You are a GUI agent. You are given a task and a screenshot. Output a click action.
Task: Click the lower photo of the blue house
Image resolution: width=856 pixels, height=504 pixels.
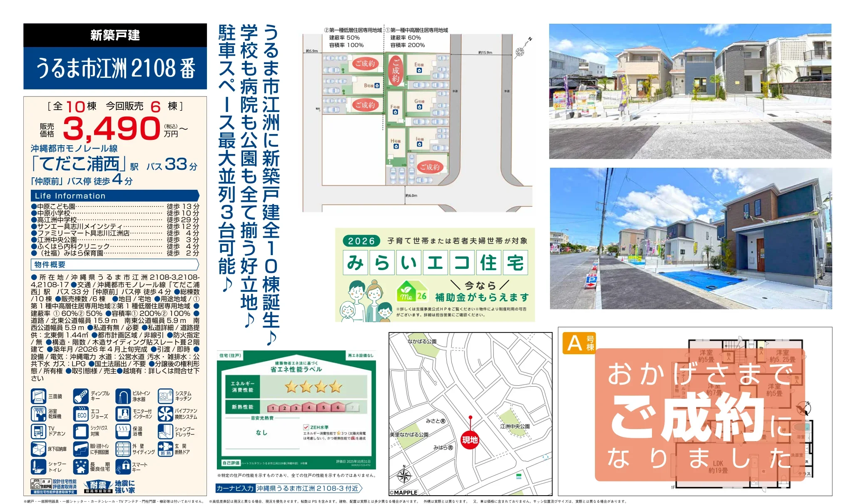coord(691,238)
